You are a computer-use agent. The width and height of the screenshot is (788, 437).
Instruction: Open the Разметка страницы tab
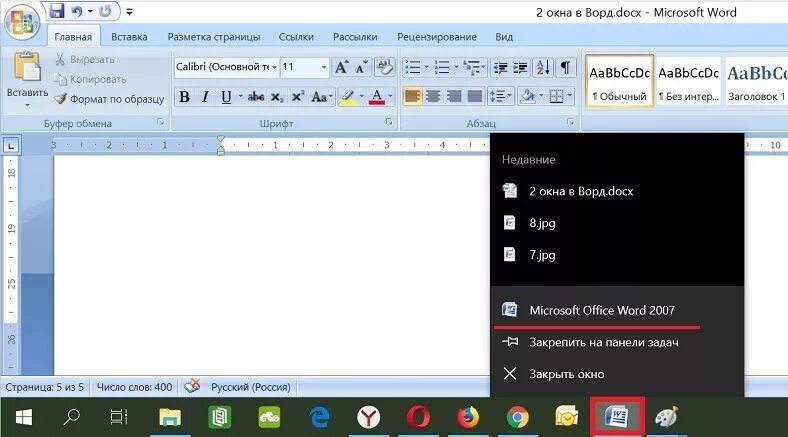[214, 37]
